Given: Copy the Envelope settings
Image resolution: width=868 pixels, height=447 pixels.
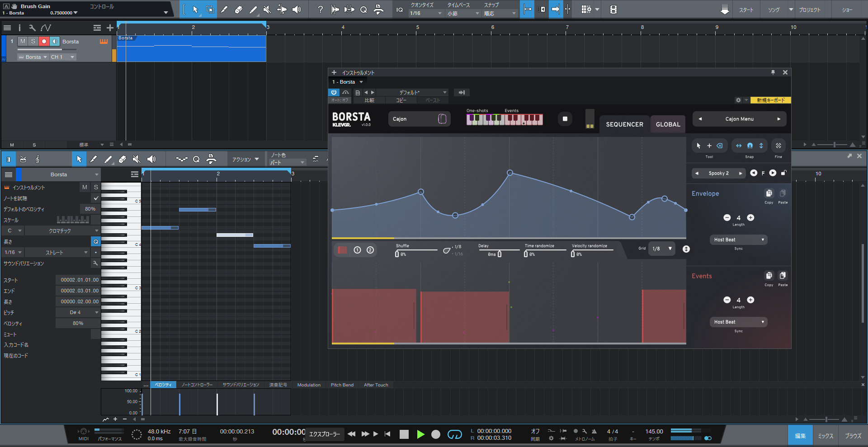Looking at the screenshot, I should tap(769, 193).
